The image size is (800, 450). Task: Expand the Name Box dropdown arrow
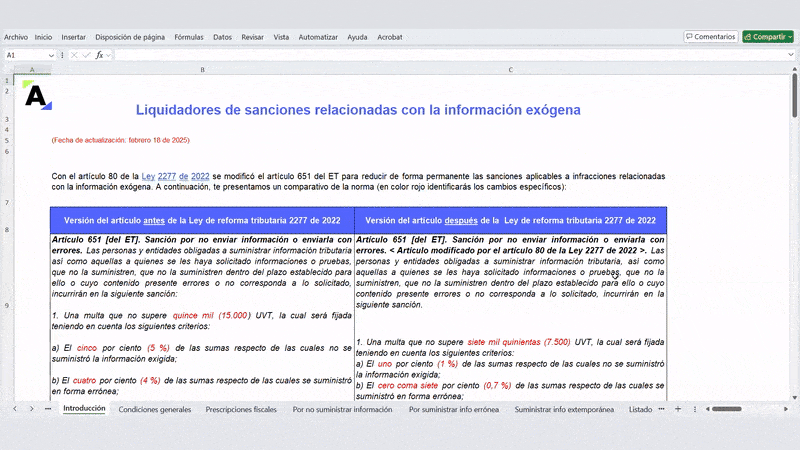click(x=51, y=55)
